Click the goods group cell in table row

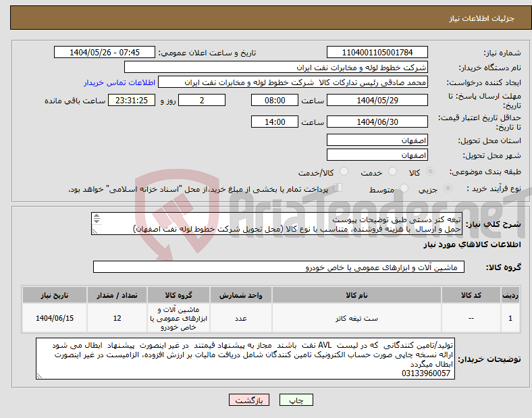click(x=178, y=318)
